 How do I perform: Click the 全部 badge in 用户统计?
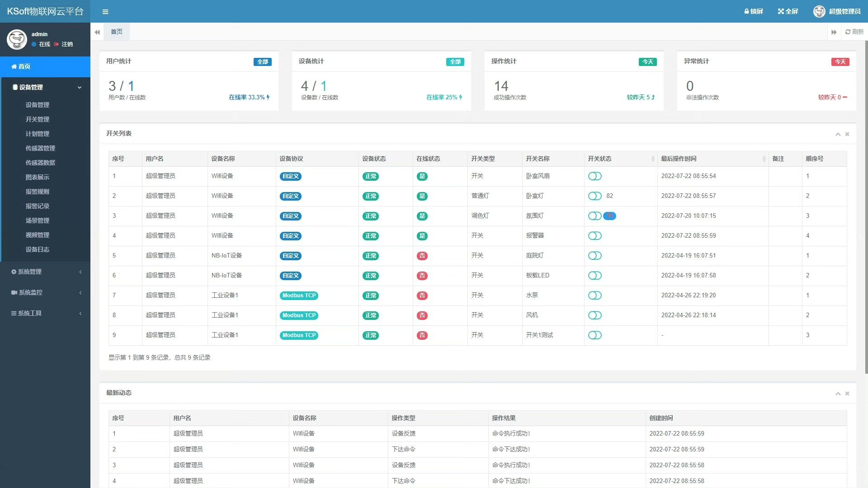[262, 62]
